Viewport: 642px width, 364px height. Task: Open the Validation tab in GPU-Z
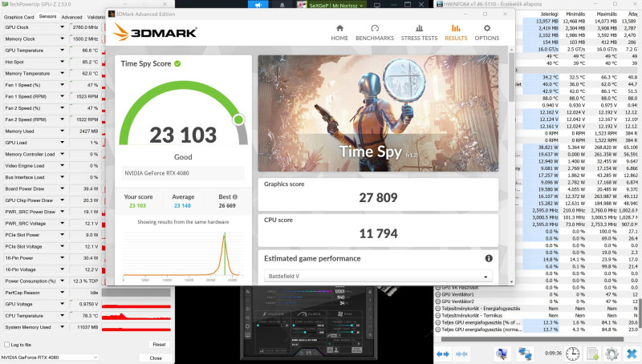pyautogui.click(x=96, y=17)
